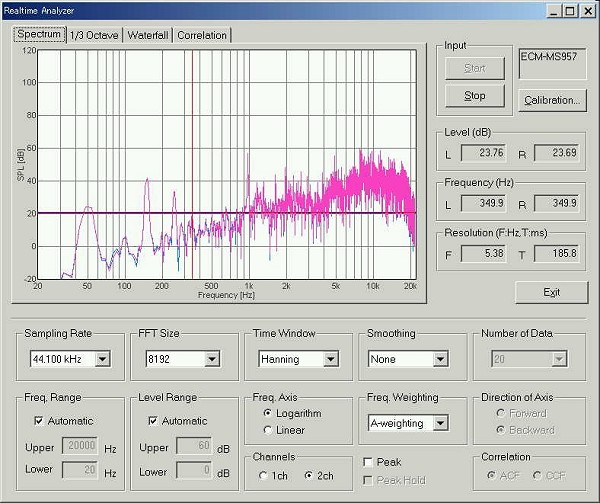
Task: Click the 44.100 kHz sampling rate value
Action: (x=62, y=359)
